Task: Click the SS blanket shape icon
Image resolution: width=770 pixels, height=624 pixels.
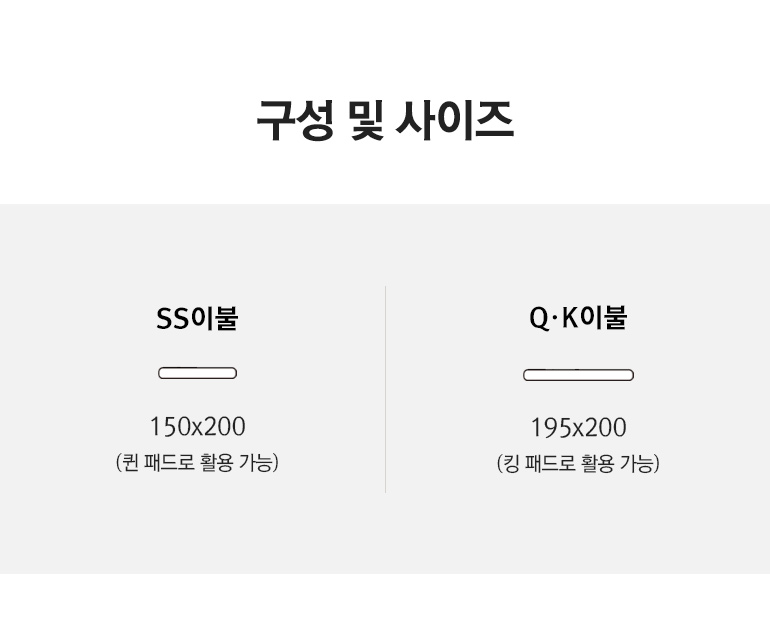Action: point(197,373)
